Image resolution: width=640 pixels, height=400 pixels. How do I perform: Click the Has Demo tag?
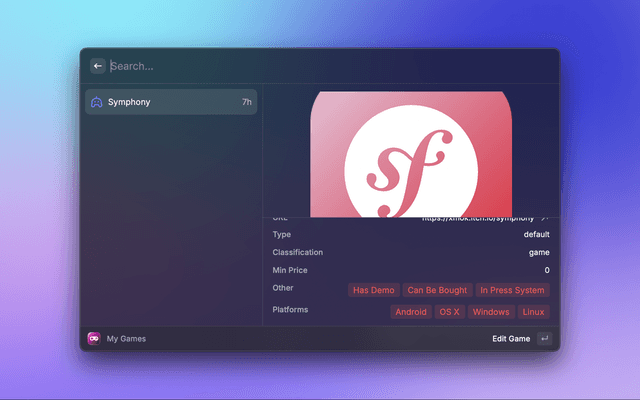pos(374,290)
